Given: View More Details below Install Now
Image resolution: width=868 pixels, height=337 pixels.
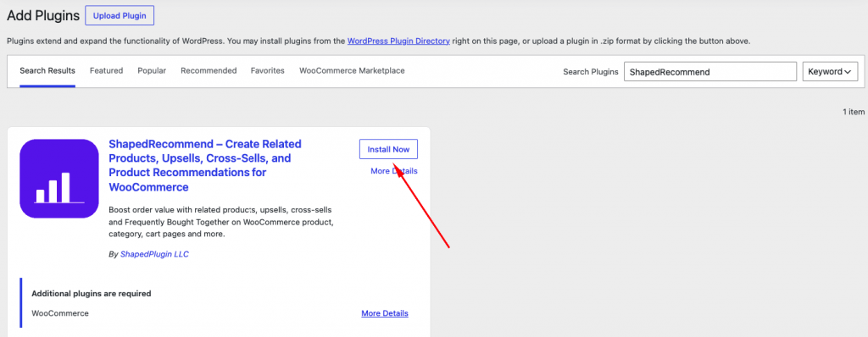Looking at the screenshot, I should (394, 171).
